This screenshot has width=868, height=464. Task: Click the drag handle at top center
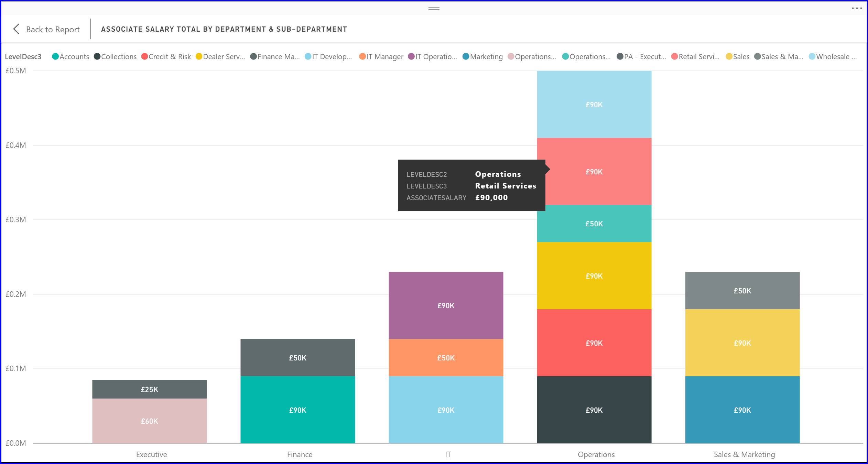click(434, 8)
